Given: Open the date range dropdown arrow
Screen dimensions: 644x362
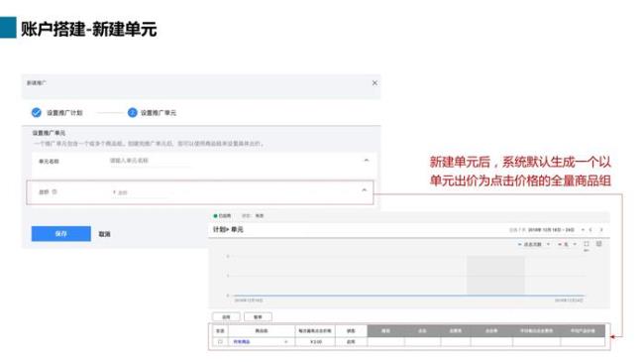Looking at the screenshot, I should [583, 229].
